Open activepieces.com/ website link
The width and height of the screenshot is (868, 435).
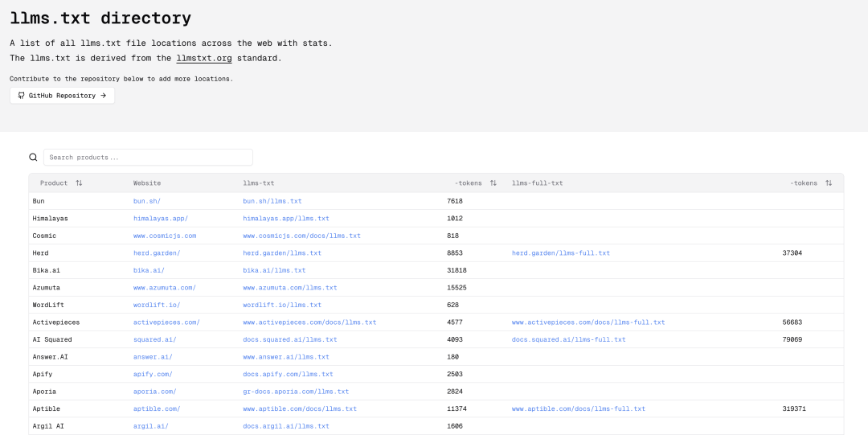[x=166, y=322]
